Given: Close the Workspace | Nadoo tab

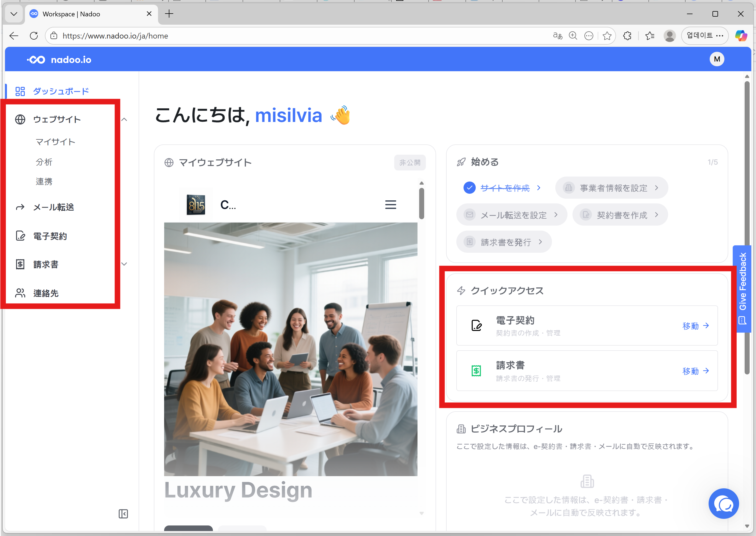Looking at the screenshot, I should (149, 14).
